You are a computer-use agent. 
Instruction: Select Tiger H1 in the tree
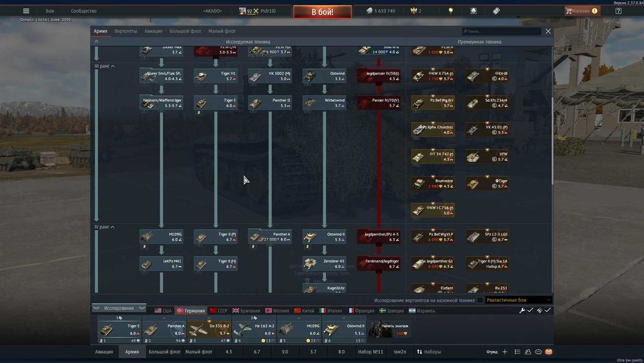(x=216, y=76)
